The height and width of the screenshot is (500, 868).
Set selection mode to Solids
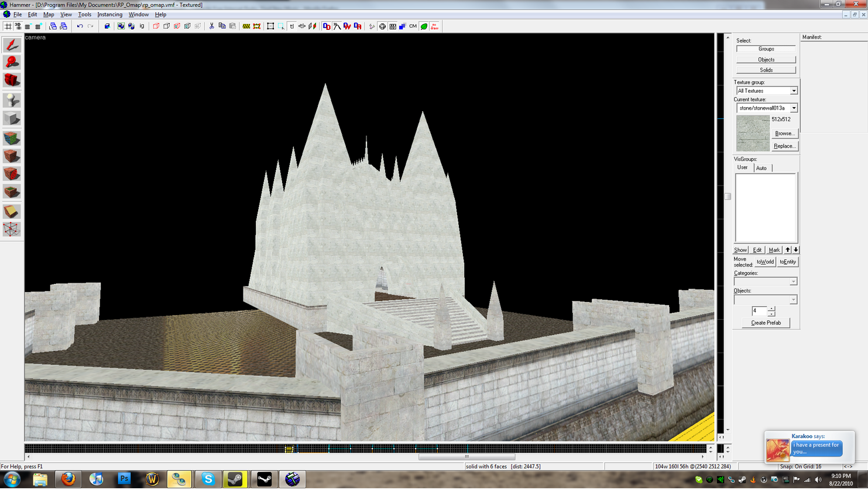[x=766, y=70]
